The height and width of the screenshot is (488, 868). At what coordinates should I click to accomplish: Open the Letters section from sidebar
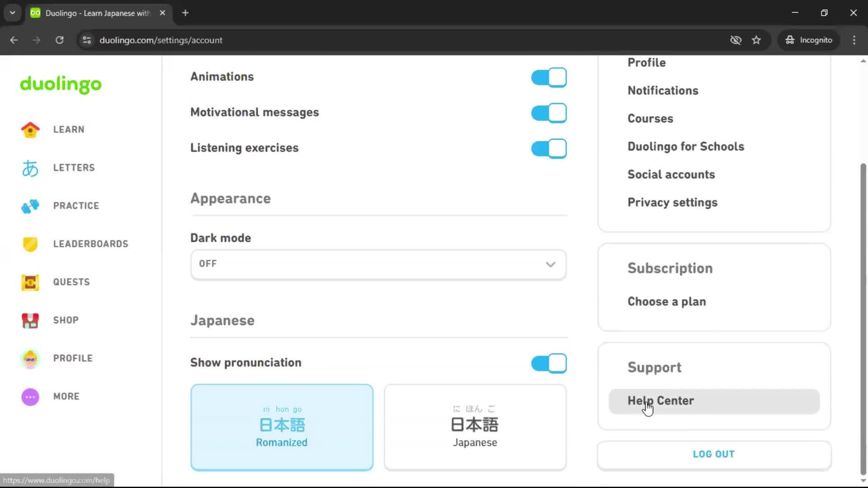[x=30, y=168]
